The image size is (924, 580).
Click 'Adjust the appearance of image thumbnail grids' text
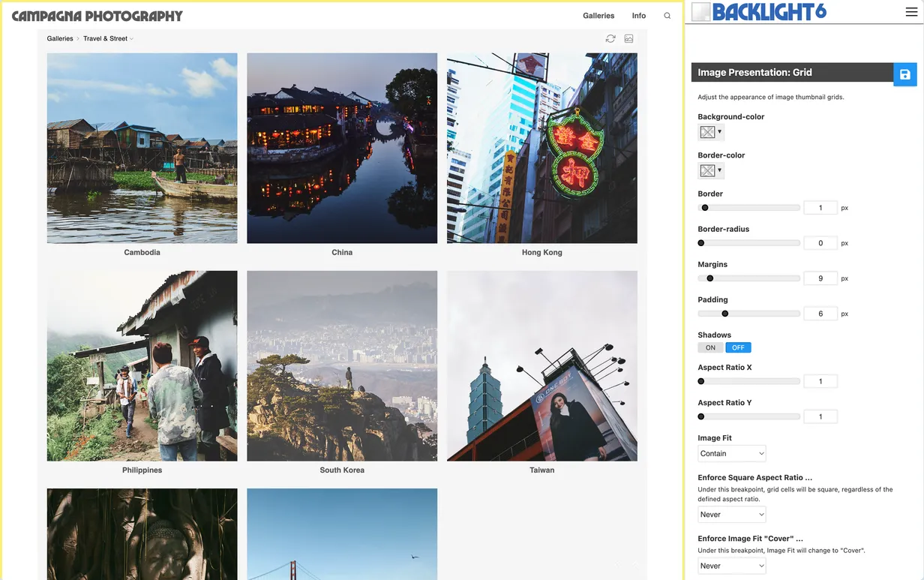(771, 97)
